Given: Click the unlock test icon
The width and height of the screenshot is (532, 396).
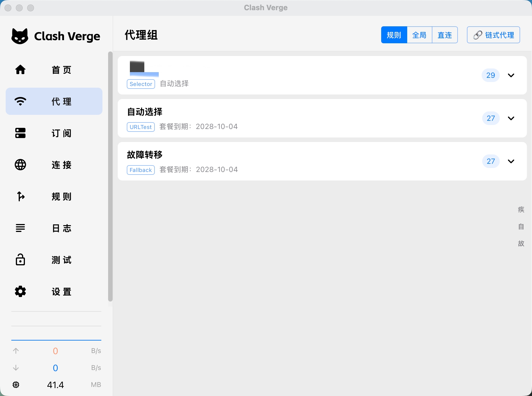Looking at the screenshot, I should tap(20, 260).
